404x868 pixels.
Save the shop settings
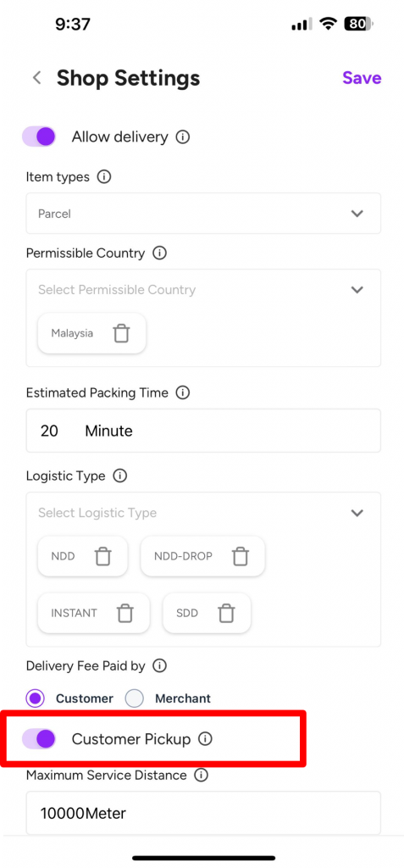coord(362,78)
